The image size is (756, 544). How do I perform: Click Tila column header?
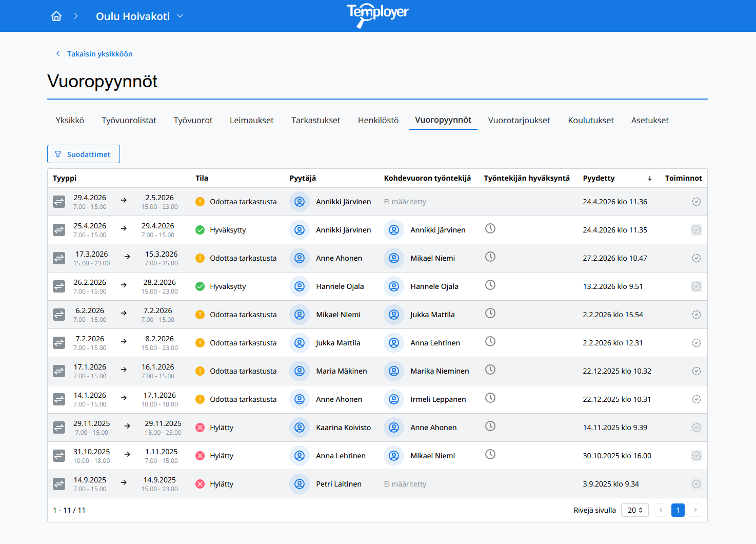click(x=202, y=178)
